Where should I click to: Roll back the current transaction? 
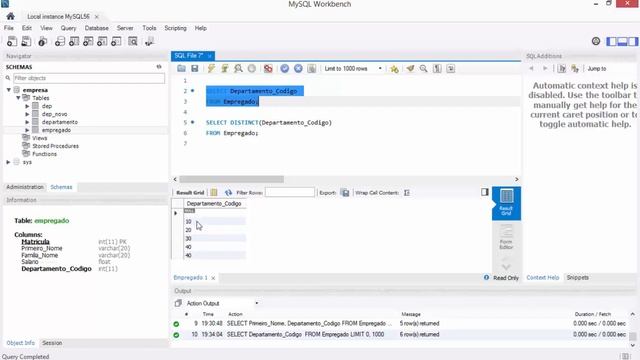point(298,69)
